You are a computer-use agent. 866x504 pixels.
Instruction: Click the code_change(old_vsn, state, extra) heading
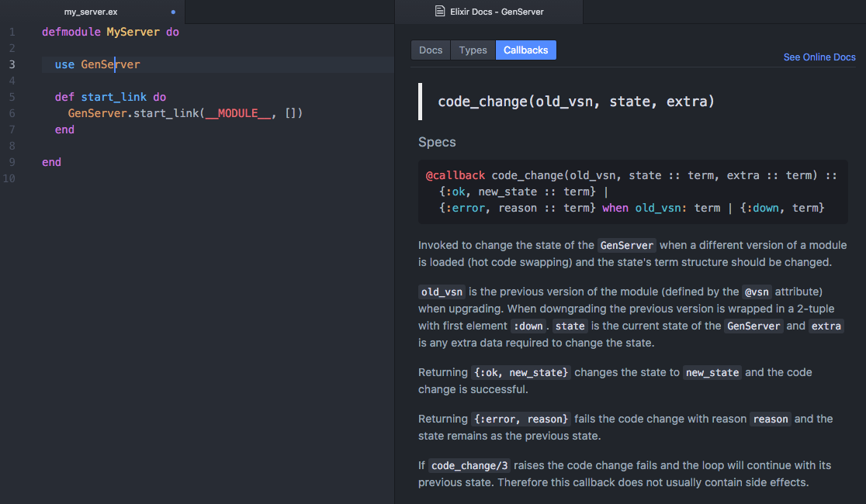(576, 102)
